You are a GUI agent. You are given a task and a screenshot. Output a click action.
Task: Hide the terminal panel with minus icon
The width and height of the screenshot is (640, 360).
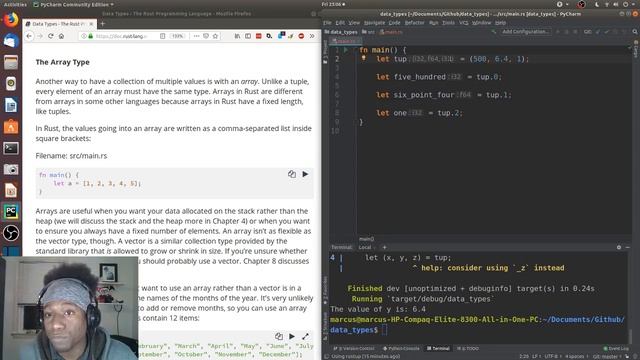coord(628,247)
